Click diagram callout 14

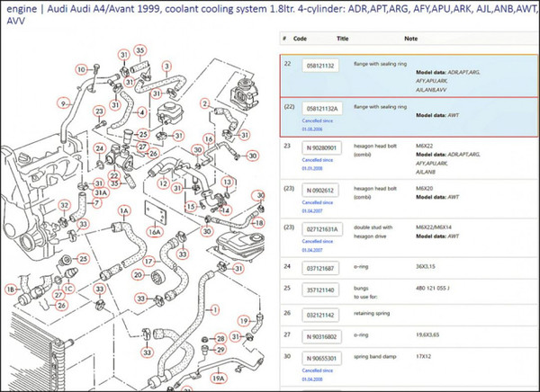click(x=226, y=210)
